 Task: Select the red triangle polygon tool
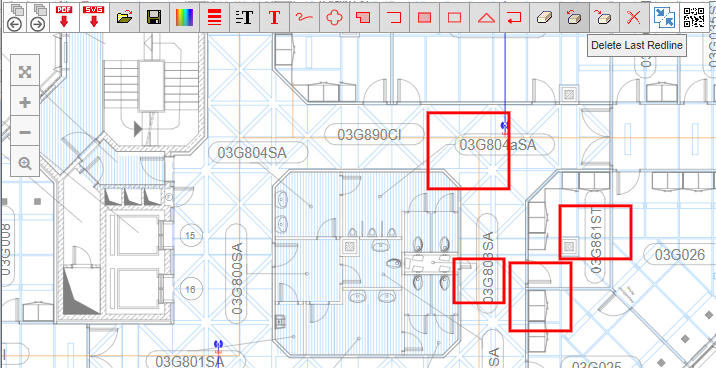484,17
